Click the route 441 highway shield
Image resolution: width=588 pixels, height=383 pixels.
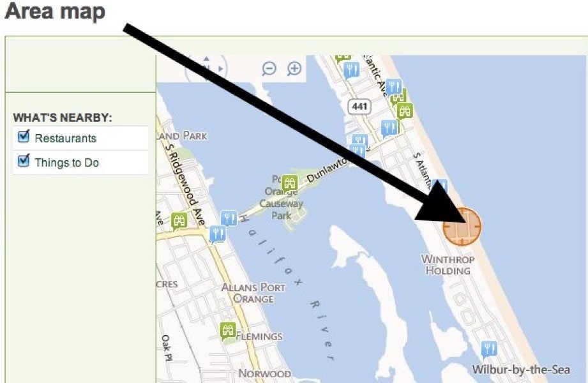tap(359, 107)
